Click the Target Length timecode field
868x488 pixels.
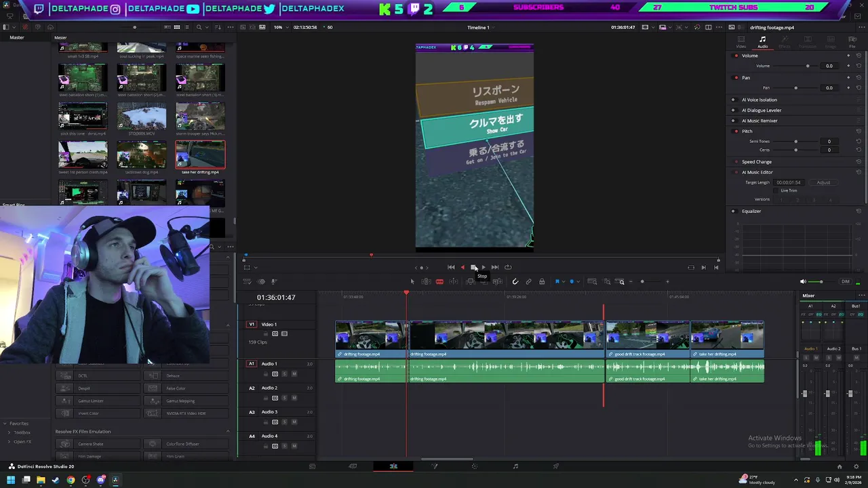[x=789, y=182]
